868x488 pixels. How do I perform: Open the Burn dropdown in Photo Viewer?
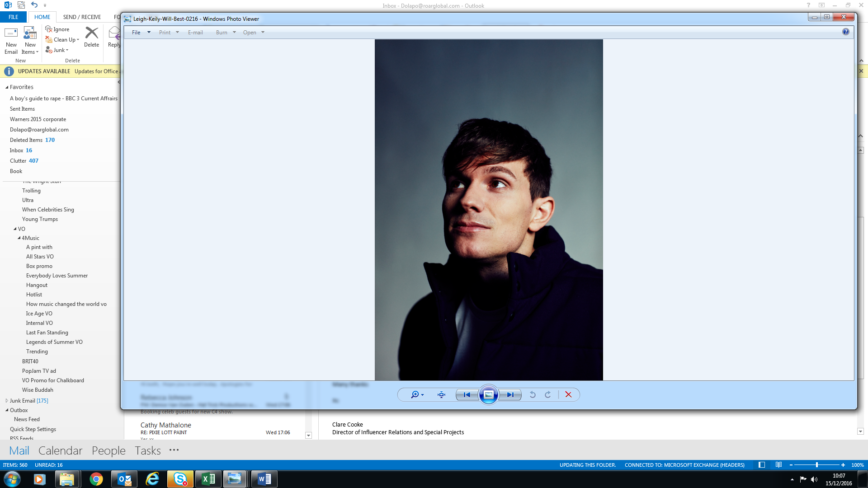226,33
